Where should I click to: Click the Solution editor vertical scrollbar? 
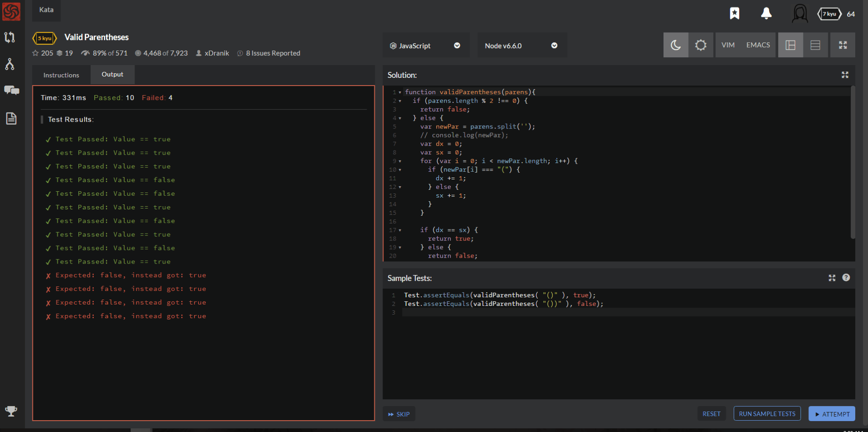pyautogui.click(x=853, y=162)
